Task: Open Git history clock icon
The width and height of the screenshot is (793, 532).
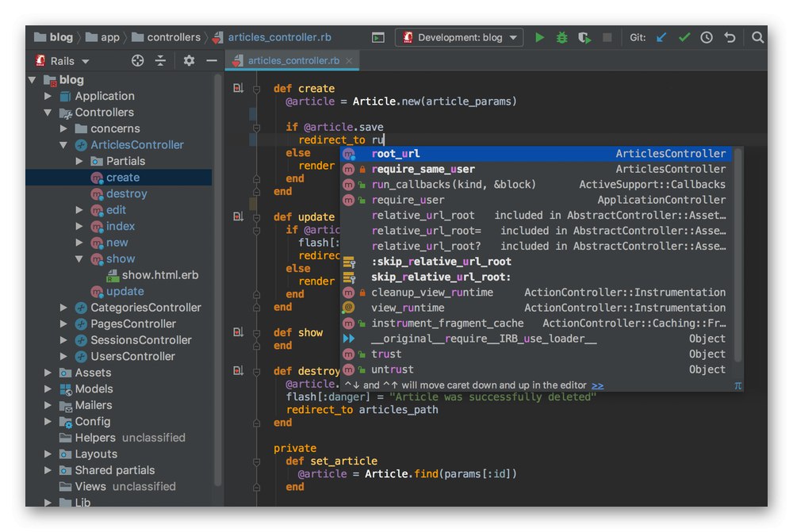Action: (707, 37)
